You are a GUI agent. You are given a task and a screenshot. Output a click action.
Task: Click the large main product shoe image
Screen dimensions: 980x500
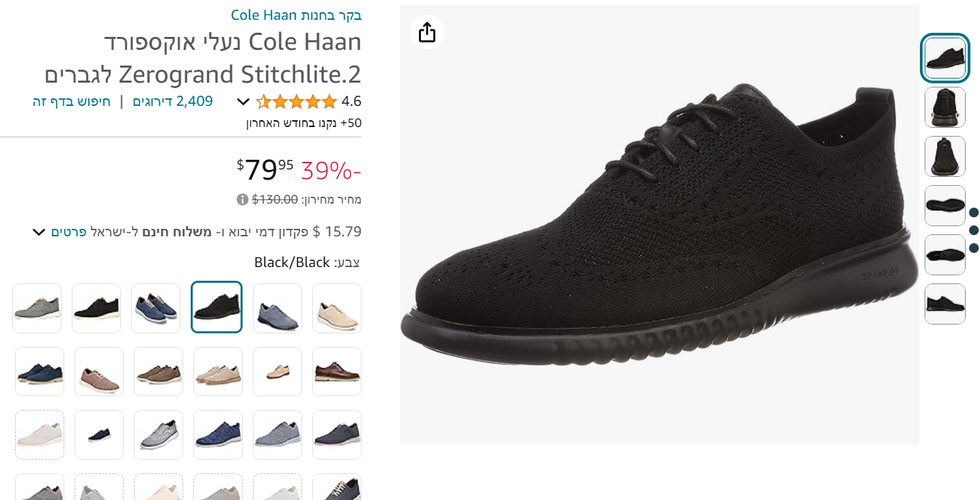[x=659, y=225]
